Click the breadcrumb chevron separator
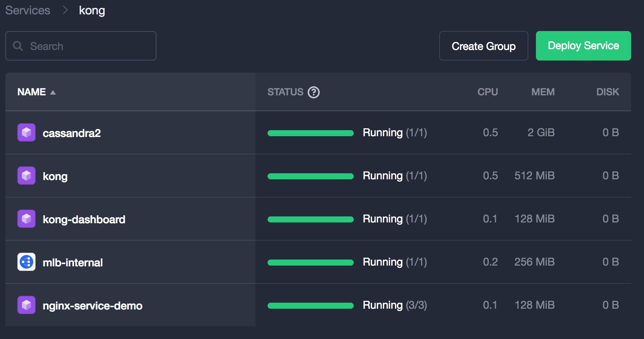Screen dimensions: 644x339 pos(65,10)
